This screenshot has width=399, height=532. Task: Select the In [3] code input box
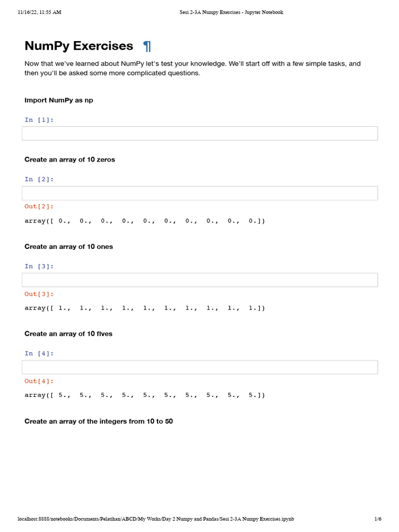click(199, 280)
